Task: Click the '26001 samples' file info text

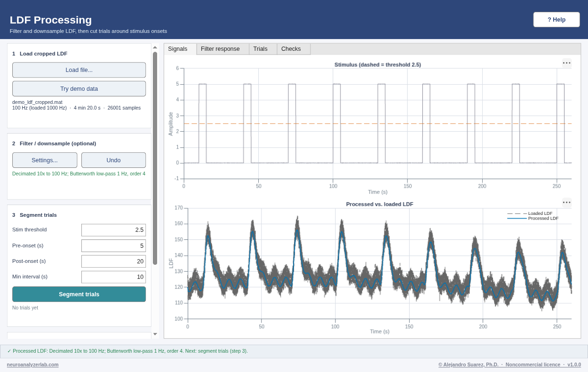Action: (x=124, y=108)
